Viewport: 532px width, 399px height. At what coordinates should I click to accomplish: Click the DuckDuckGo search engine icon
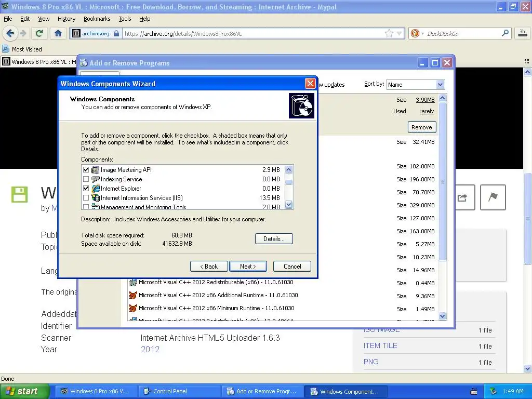(x=415, y=33)
